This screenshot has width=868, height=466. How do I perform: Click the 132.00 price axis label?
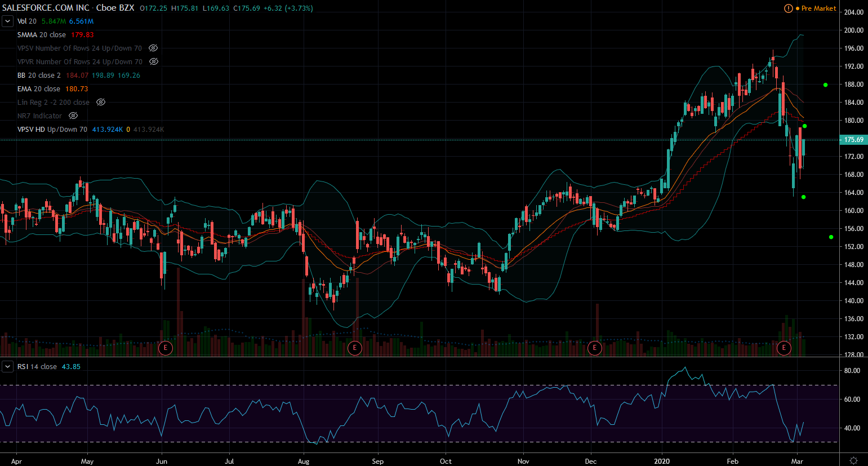coord(854,337)
